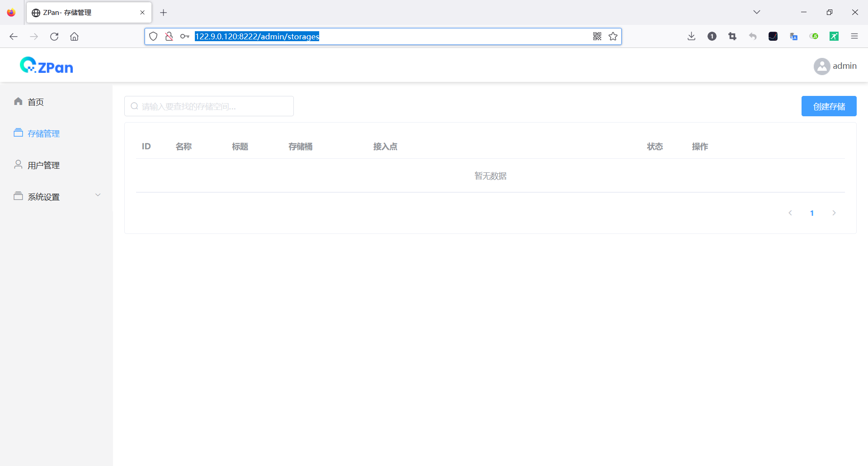Viewport: 868px width, 466px height.
Task: Open the downloads panel
Action: click(x=691, y=36)
